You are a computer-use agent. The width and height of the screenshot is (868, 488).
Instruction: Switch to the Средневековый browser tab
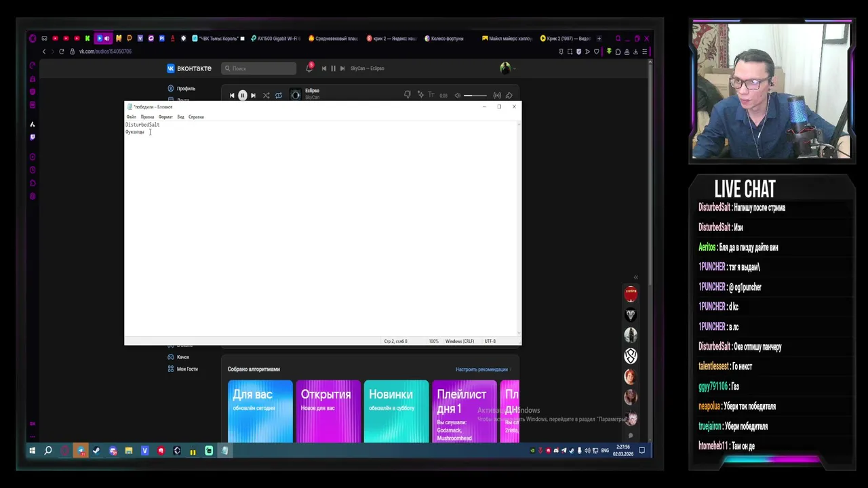point(334,39)
